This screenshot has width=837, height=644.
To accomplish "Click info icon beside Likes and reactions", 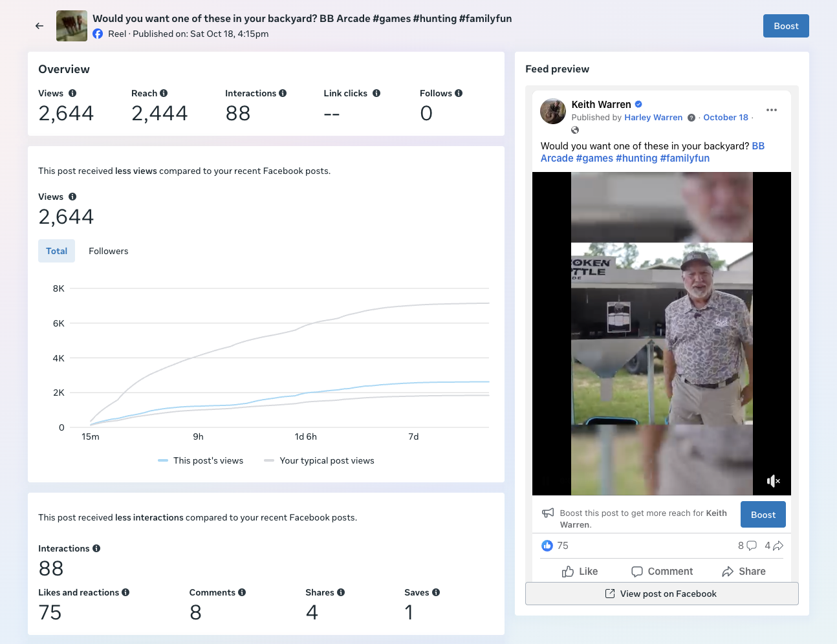I will pyautogui.click(x=125, y=592).
